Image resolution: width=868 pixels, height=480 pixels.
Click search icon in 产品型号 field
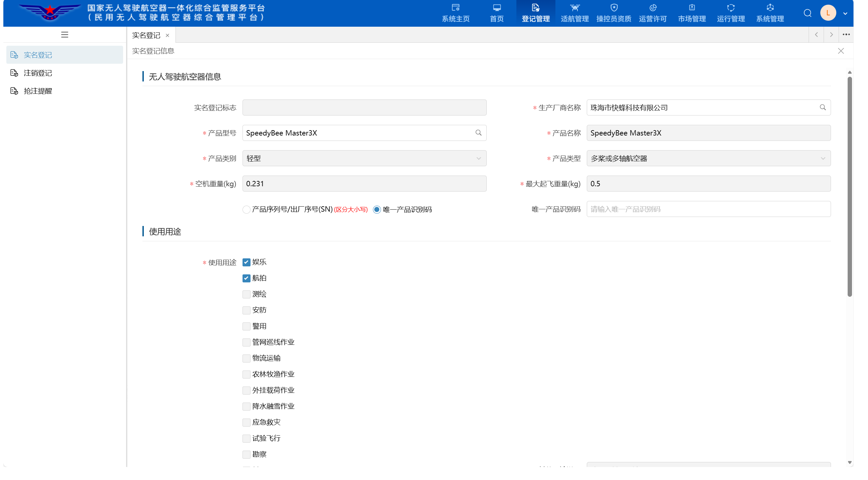pos(478,133)
